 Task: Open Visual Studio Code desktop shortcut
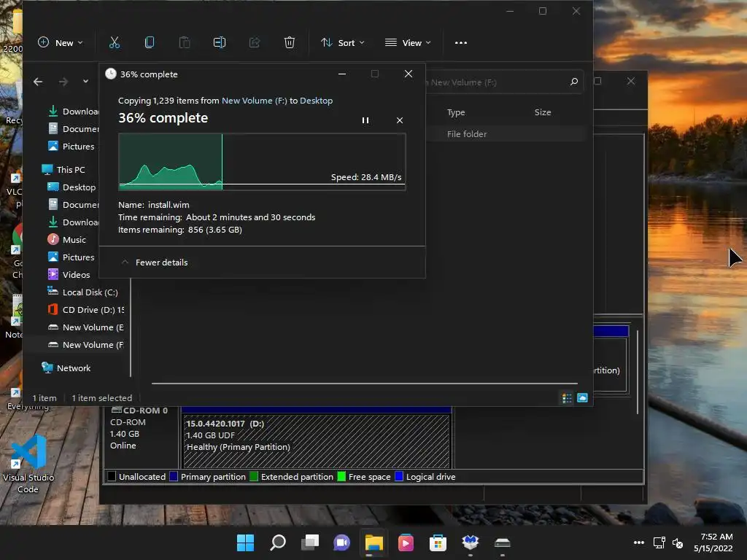point(28,464)
